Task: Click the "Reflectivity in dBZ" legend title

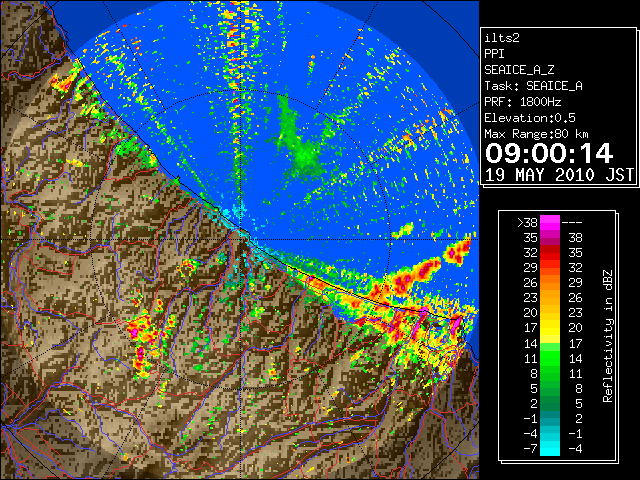Action: [608, 336]
